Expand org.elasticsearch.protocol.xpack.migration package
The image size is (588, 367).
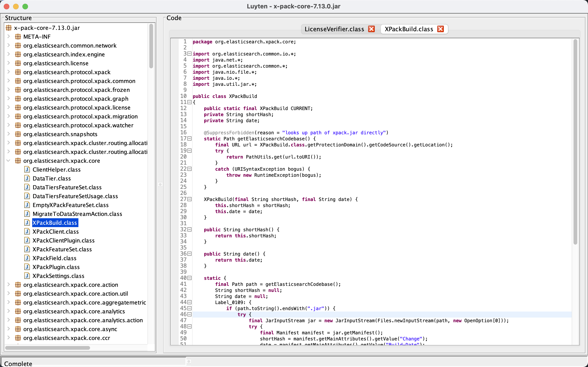8,116
